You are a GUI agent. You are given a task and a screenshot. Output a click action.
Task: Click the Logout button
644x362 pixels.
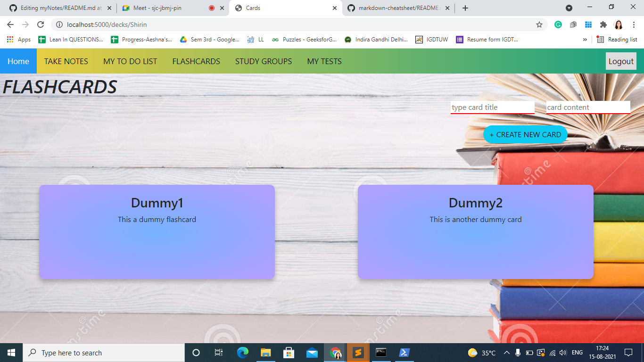[621, 61]
